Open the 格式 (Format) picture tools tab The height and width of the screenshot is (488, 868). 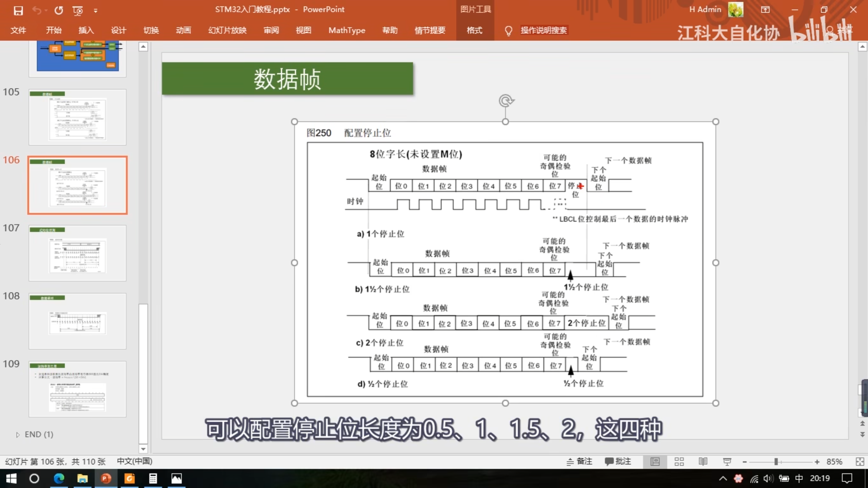point(474,30)
